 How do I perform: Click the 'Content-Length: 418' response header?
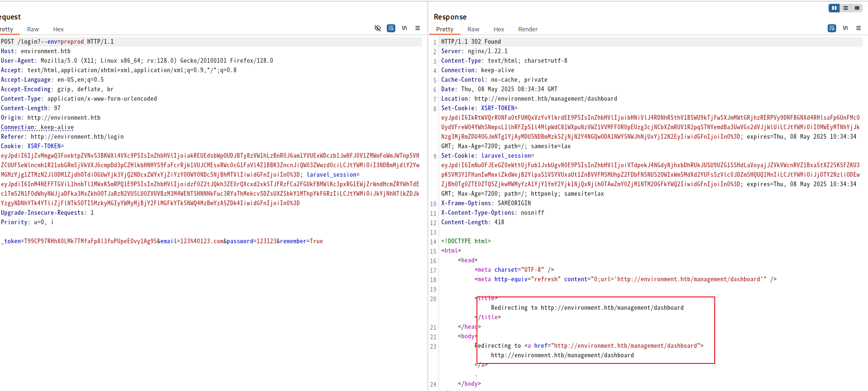pyautogui.click(x=473, y=222)
